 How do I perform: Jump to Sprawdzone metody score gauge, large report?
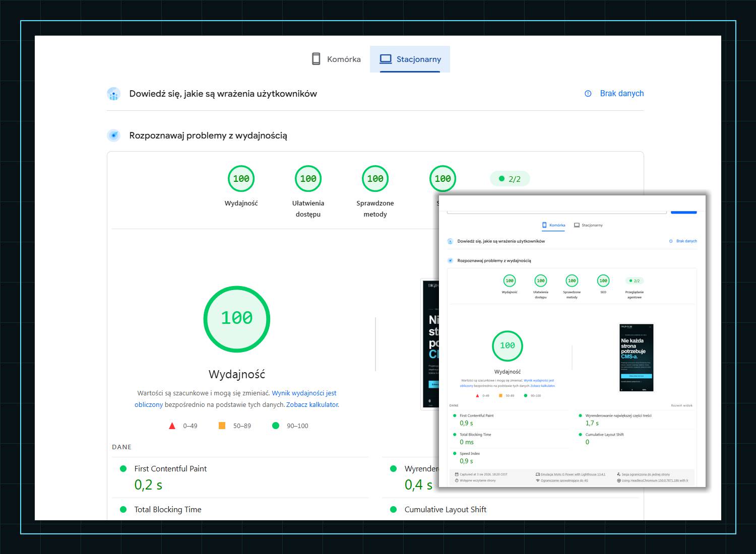(x=375, y=179)
